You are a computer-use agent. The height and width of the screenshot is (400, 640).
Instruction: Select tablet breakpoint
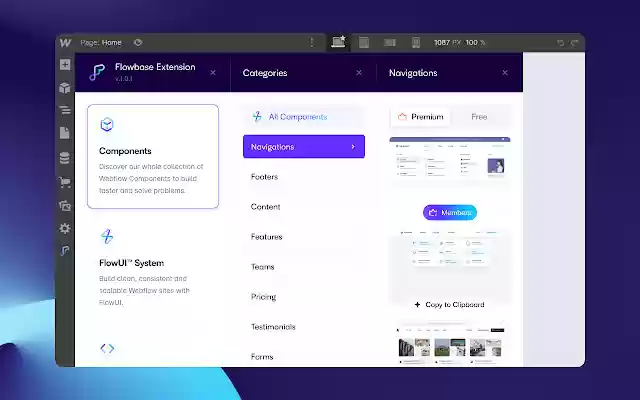[x=364, y=42]
